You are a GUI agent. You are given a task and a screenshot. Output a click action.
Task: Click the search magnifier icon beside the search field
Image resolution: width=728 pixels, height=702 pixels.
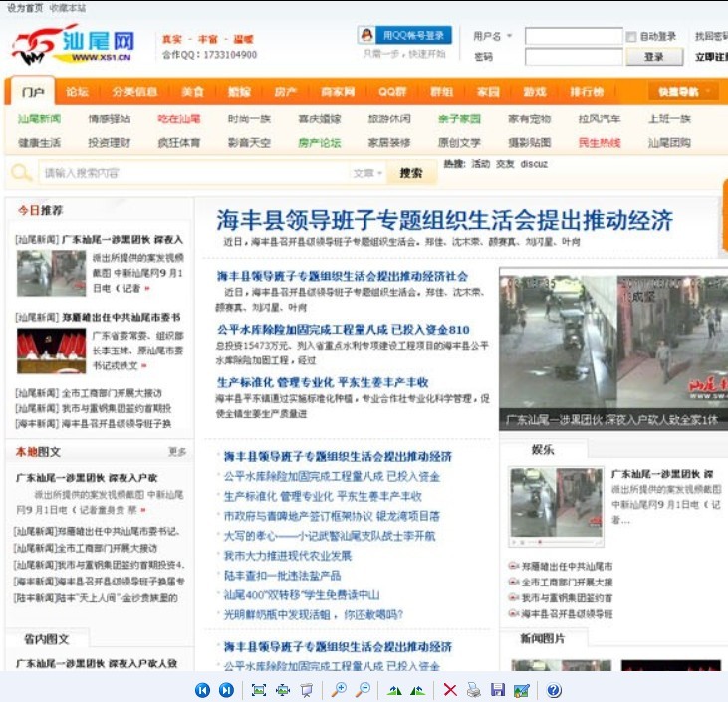pos(21,172)
